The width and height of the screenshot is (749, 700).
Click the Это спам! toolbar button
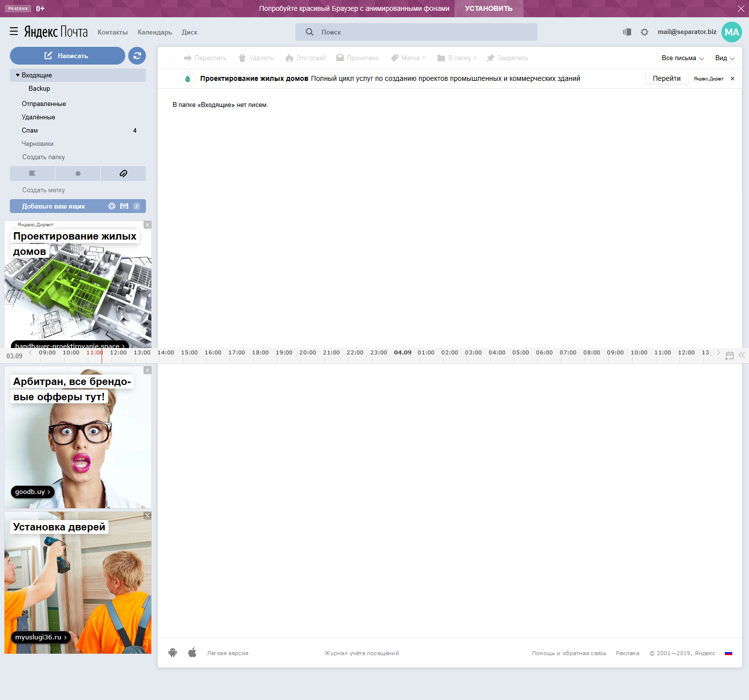305,58
